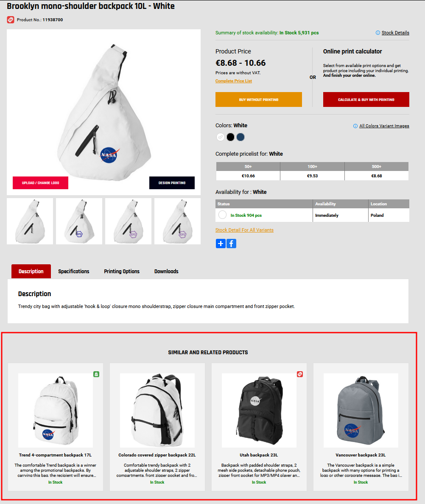Viewport: 425px width, 504px height.
Task: Click Upload / Change Logo button
Action: pos(40,183)
